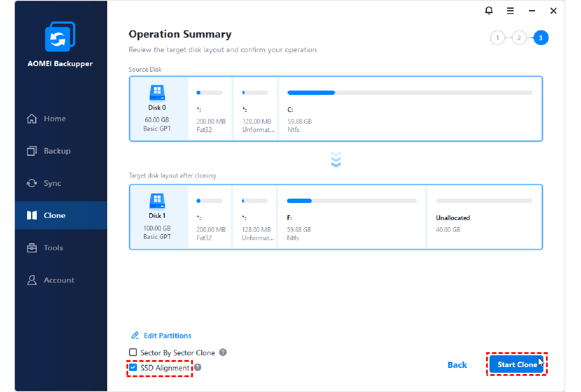581x392 pixels.
Task: Click the Clone sidebar icon
Action: click(31, 215)
